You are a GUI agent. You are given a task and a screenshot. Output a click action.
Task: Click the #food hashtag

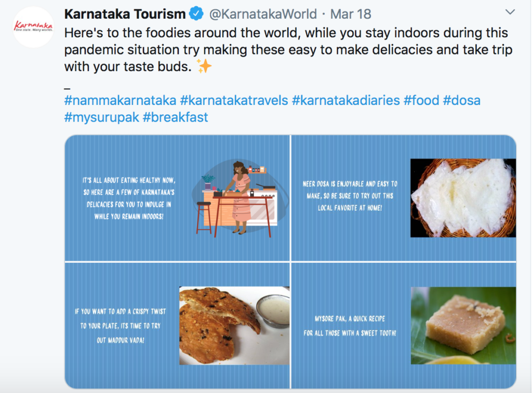(x=421, y=100)
